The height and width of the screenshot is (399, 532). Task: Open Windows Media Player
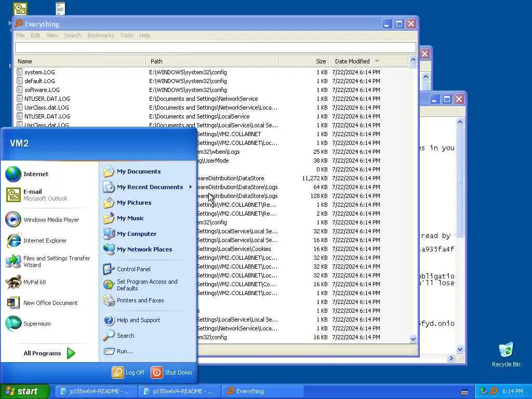42,220
